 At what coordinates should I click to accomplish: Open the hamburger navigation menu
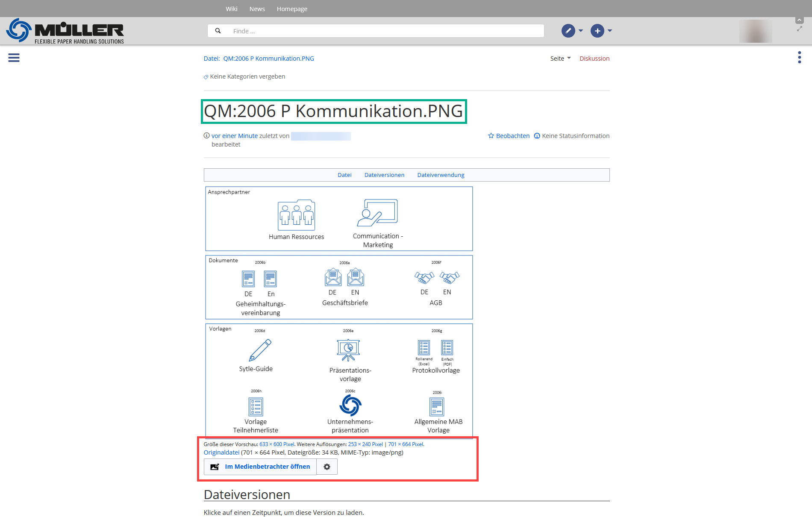pyautogui.click(x=14, y=58)
